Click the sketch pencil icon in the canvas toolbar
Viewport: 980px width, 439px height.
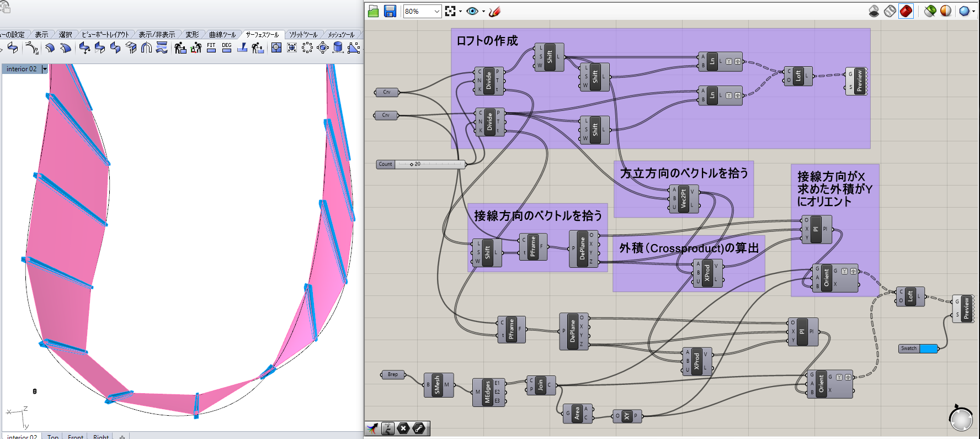tap(494, 12)
